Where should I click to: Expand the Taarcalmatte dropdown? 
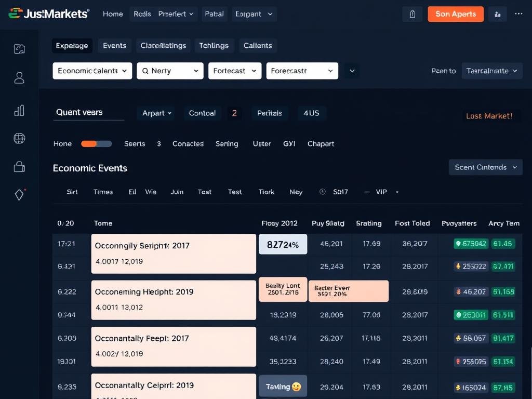pos(491,71)
